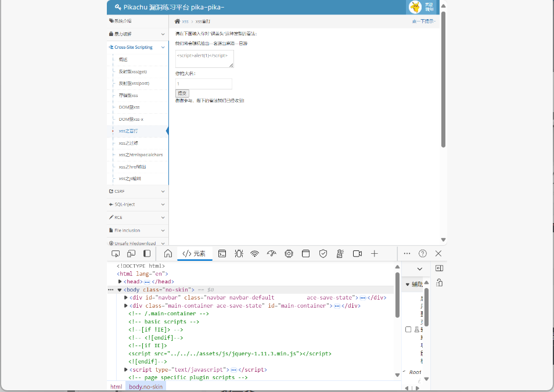Select the html lang="en" line

(x=142, y=274)
